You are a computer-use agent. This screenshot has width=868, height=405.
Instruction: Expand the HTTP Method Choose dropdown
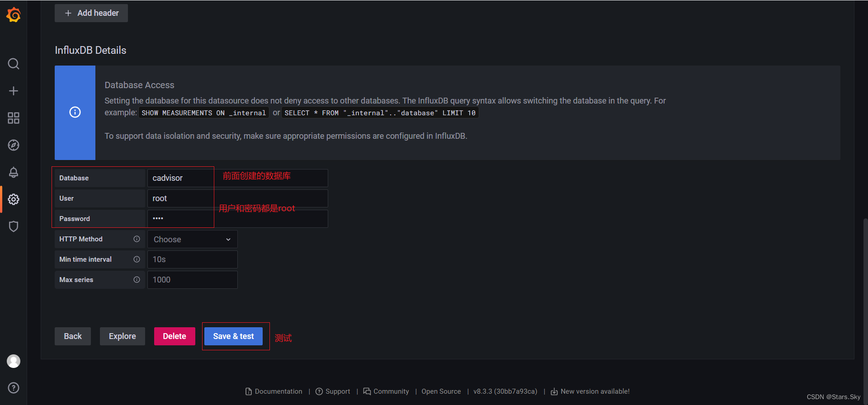[x=192, y=239]
